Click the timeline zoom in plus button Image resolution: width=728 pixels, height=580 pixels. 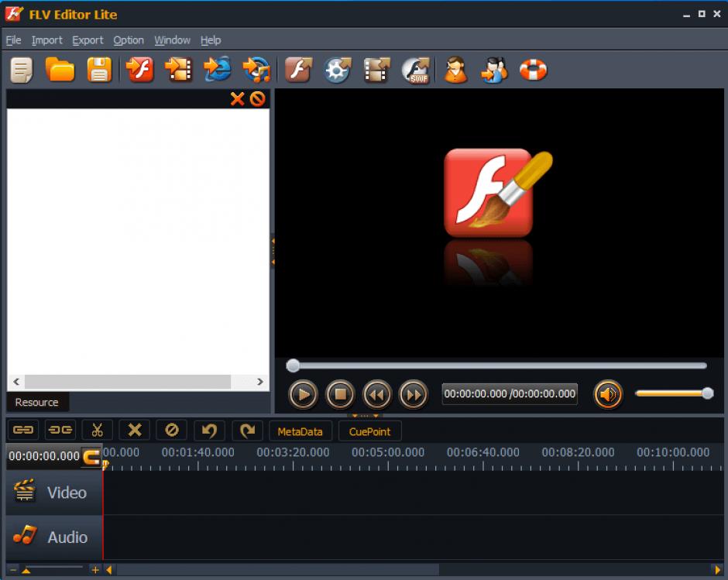[x=95, y=570]
